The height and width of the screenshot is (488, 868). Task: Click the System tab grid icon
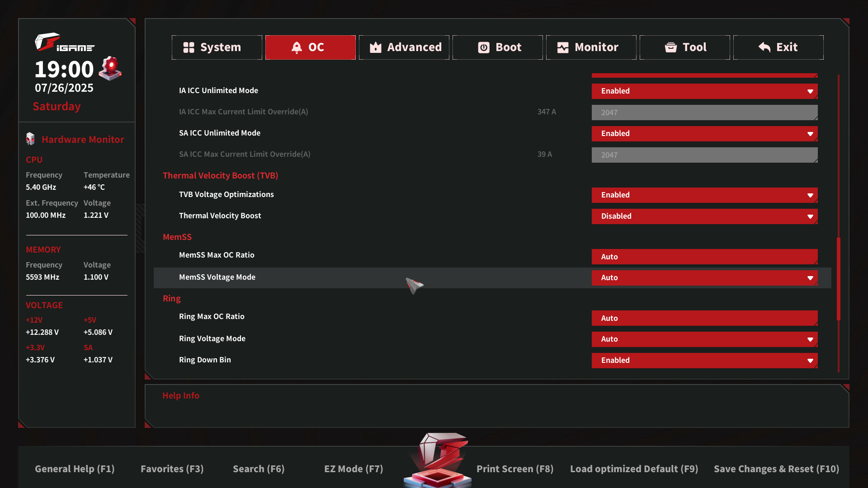click(x=189, y=47)
